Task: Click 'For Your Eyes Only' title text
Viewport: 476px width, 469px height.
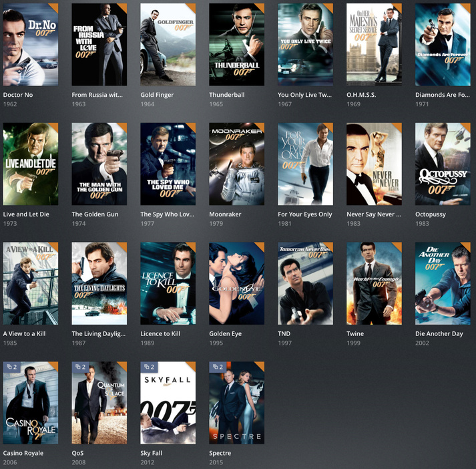Action: click(305, 214)
